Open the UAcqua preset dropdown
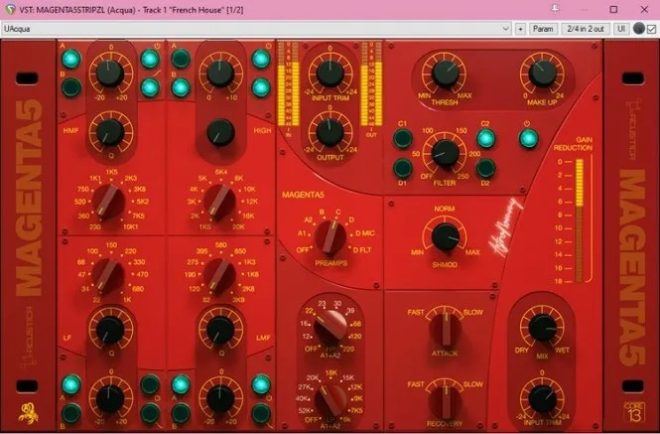Viewport: 660px width, 434px height. (x=256, y=29)
